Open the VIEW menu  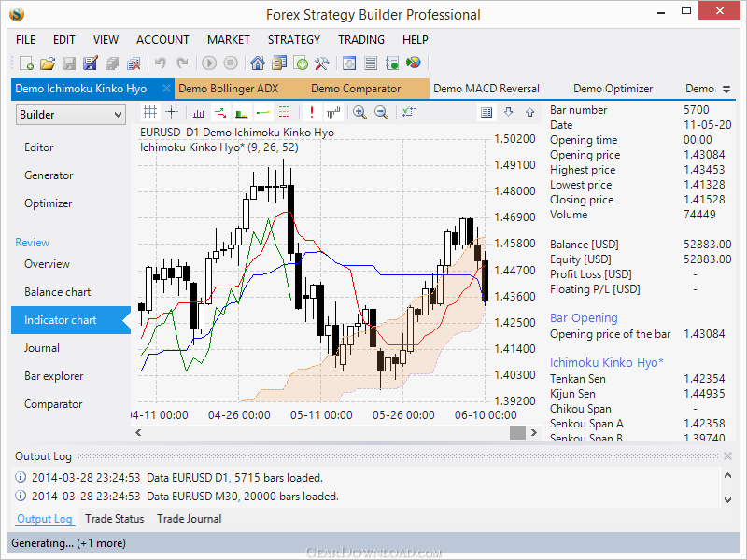(x=106, y=40)
